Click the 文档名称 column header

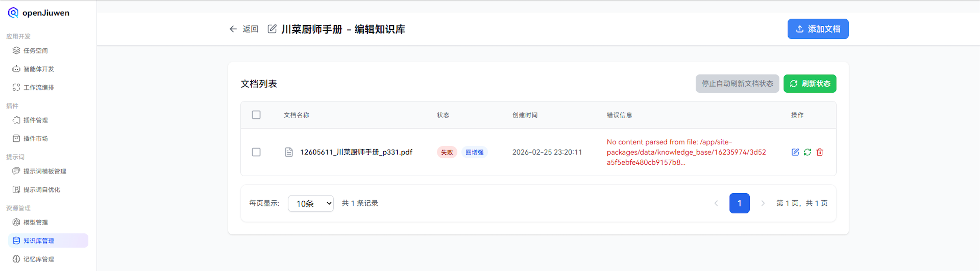[x=296, y=115]
